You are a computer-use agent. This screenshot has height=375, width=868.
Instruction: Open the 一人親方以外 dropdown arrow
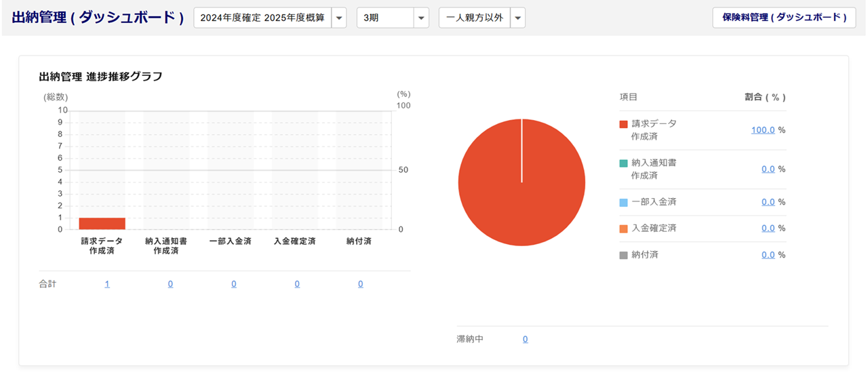coord(517,18)
